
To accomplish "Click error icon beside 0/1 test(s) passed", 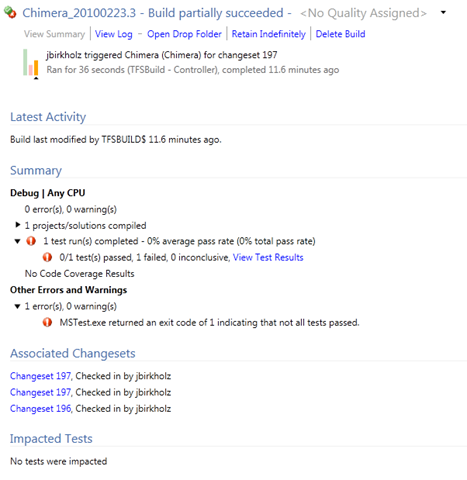I will pos(47,257).
